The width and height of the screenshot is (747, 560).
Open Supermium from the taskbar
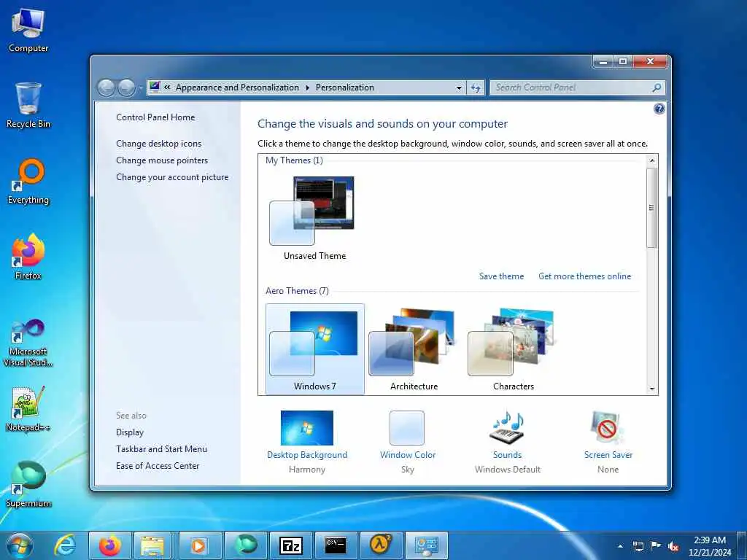tap(245, 545)
